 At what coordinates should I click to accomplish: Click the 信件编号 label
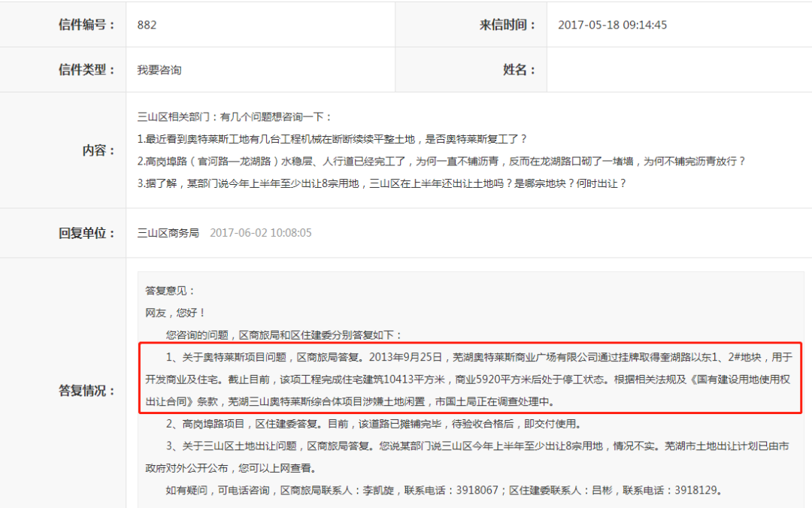click(86, 25)
